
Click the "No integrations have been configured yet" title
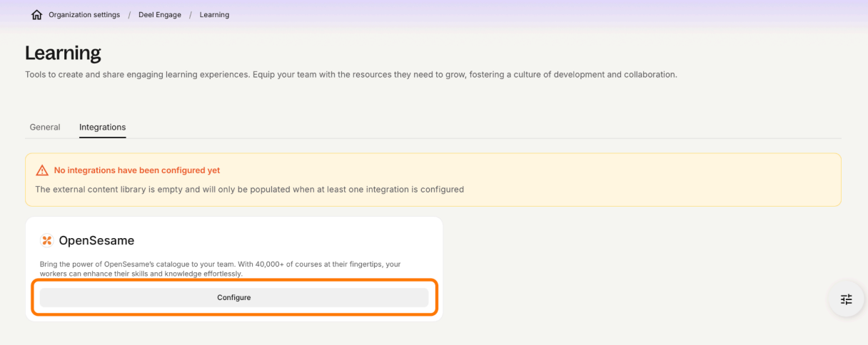pos(137,171)
